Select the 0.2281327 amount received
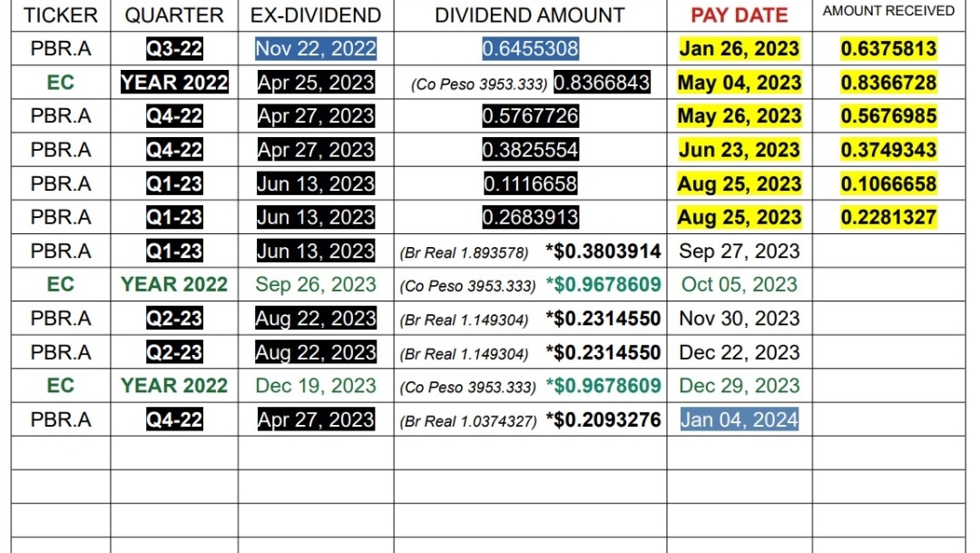The image size is (980, 553). pos(888,217)
